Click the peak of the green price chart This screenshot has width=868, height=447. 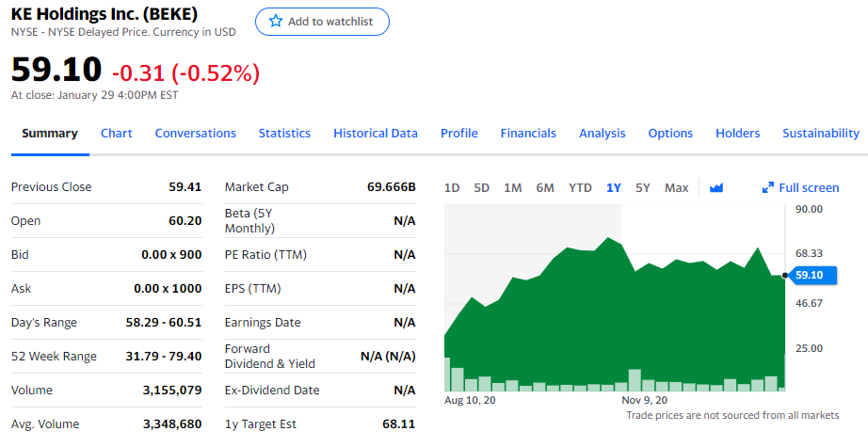(608, 238)
